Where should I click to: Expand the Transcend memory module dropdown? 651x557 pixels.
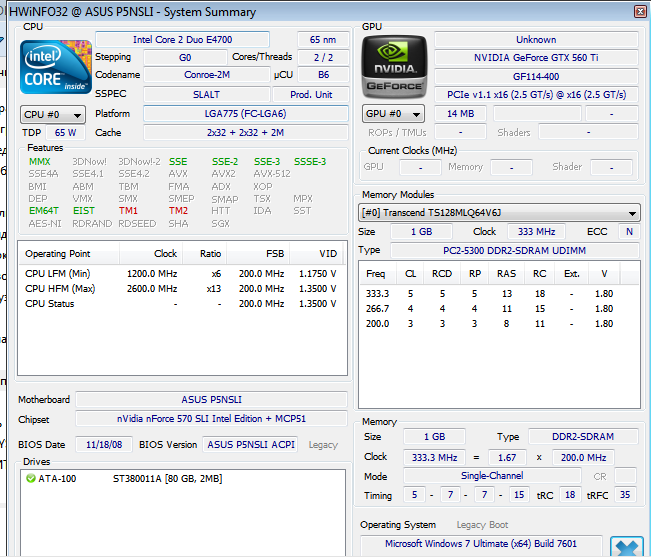[499, 213]
